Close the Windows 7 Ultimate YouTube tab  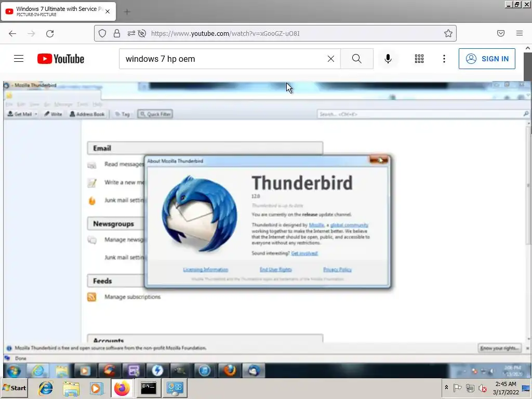point(108,11)
